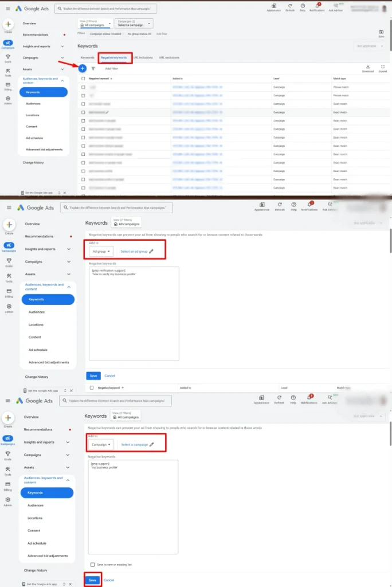Click the pencil icon next to Select a campaign
The height and width of the screenshot is (587, 392).
click(152, 445)
